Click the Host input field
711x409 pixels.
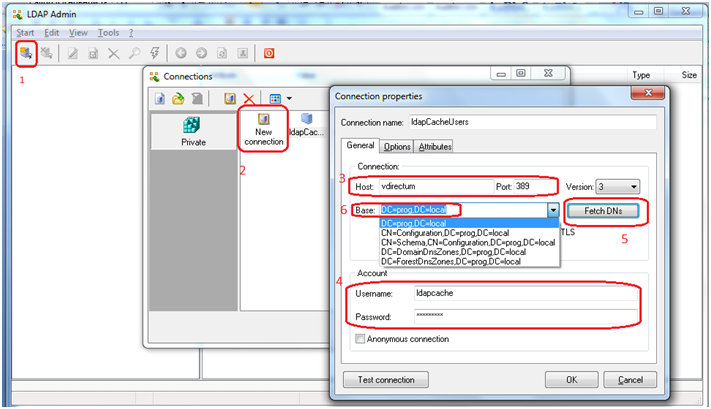(436, 186)
